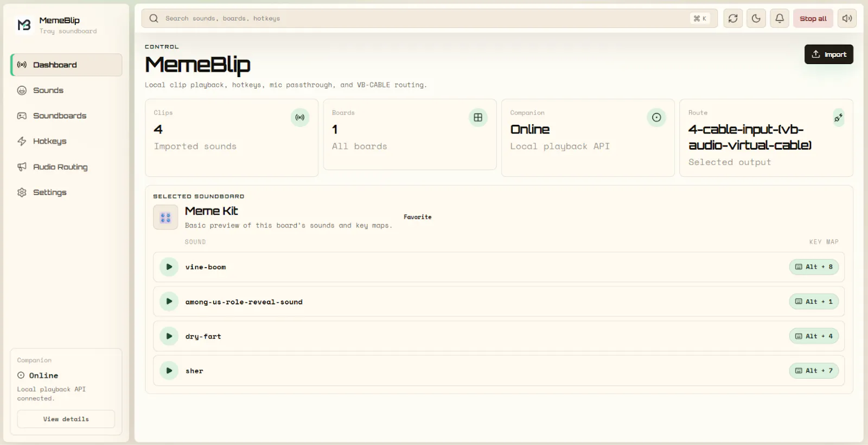
Task: Navigate to Audio Routing
Action: pos(66,167)
